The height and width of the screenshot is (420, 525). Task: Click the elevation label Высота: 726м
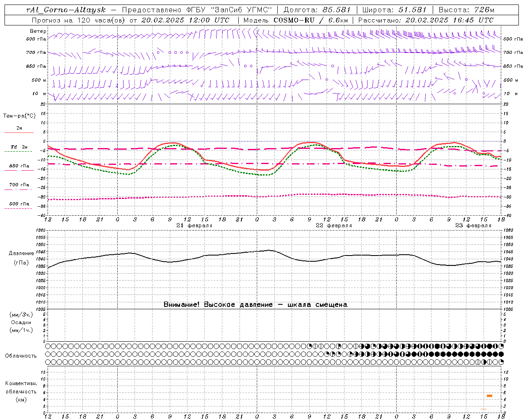click(466, 9)
